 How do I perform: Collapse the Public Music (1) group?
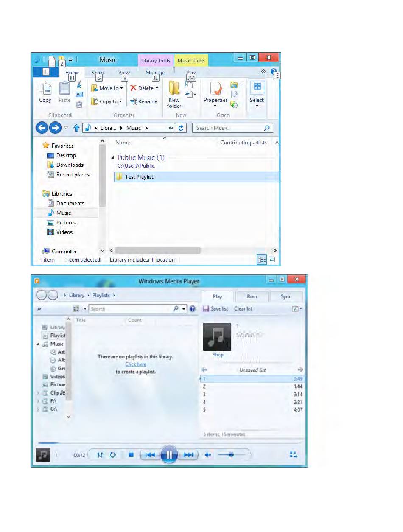click(x=113, y=157)
